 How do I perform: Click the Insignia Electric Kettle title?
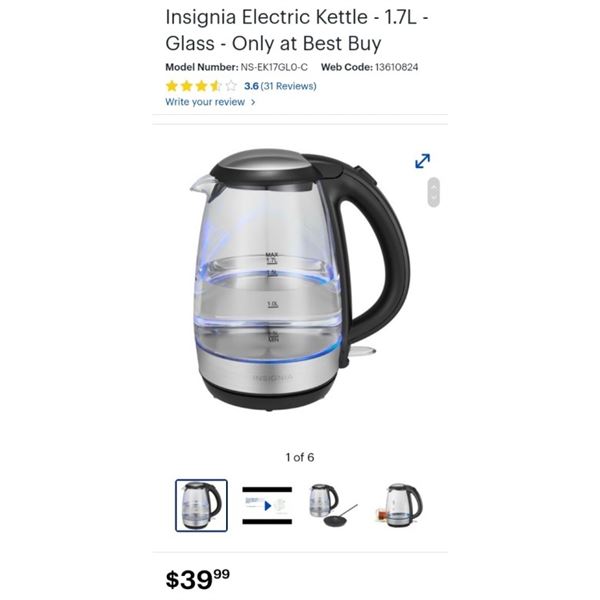pos(297,30)
